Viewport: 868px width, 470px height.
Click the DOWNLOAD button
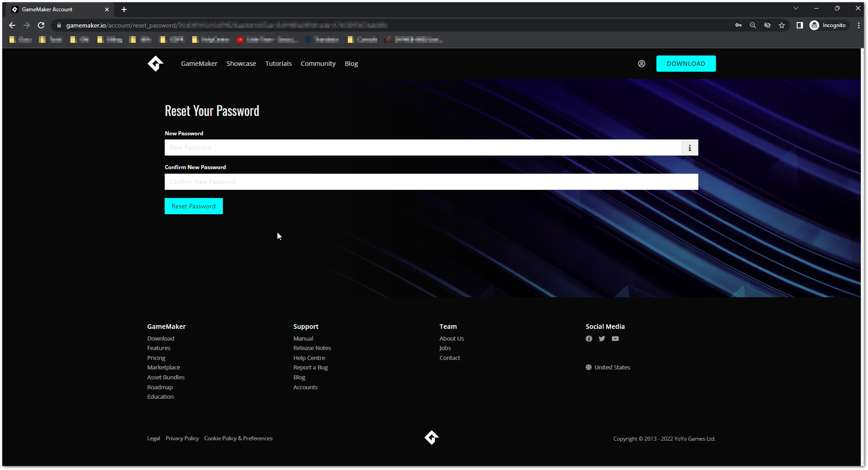pyautogui.click(x=685, y=64)
